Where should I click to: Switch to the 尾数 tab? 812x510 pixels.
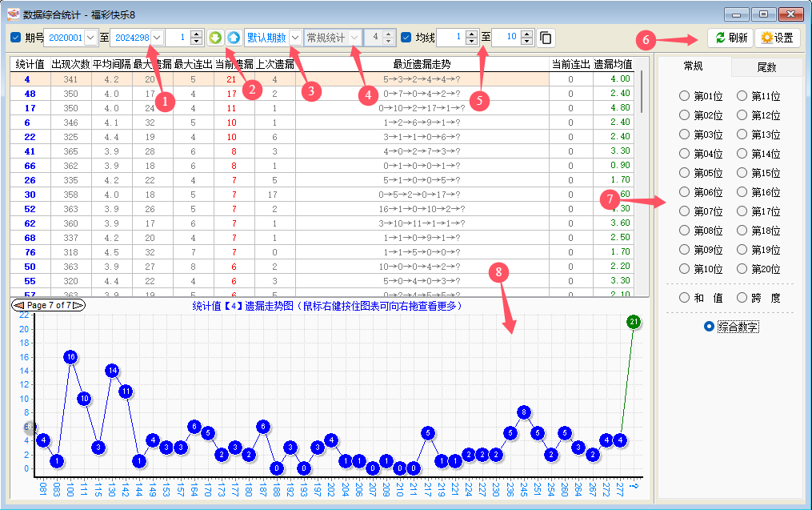[766, 67]
